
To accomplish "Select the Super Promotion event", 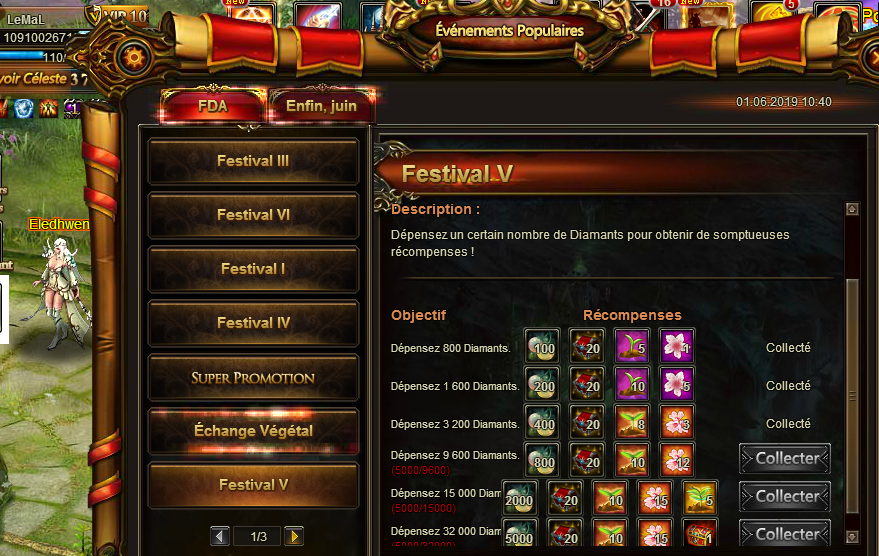I will click(253, 378).
